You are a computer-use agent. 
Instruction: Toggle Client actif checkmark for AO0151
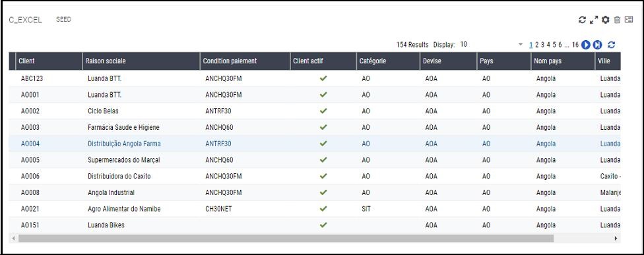click(323, 225)
